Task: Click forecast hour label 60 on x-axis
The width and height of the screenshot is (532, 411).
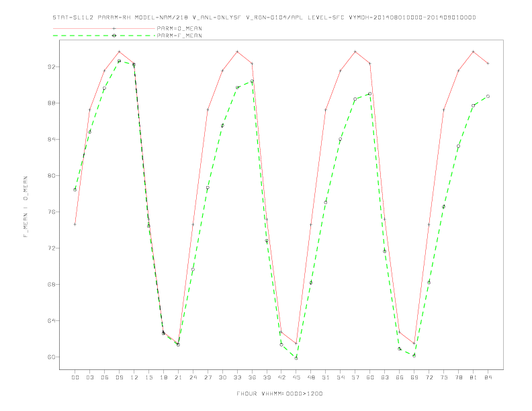Action: pyautogui.click(x=370, y=377)
